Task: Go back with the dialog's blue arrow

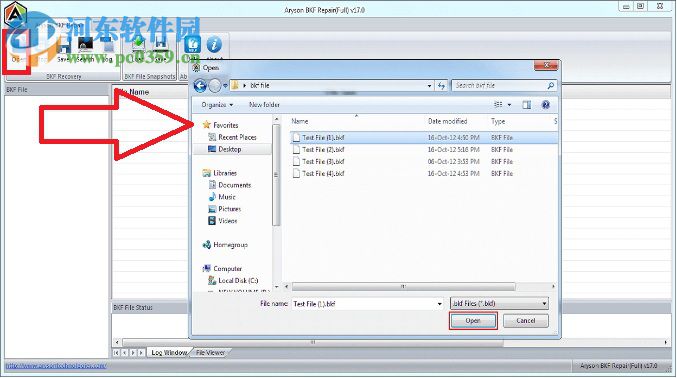Action: tap(200, 86)
